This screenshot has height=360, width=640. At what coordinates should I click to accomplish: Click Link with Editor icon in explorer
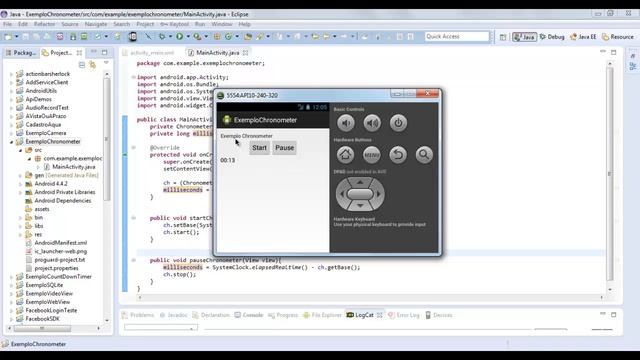pyautogui.click(x=93, y=64)
